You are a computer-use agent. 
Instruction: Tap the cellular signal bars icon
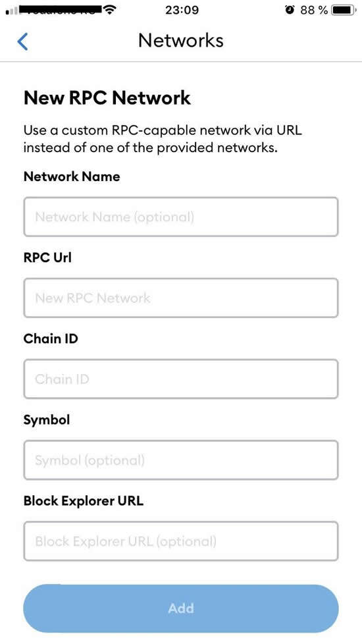click(13, 11)
